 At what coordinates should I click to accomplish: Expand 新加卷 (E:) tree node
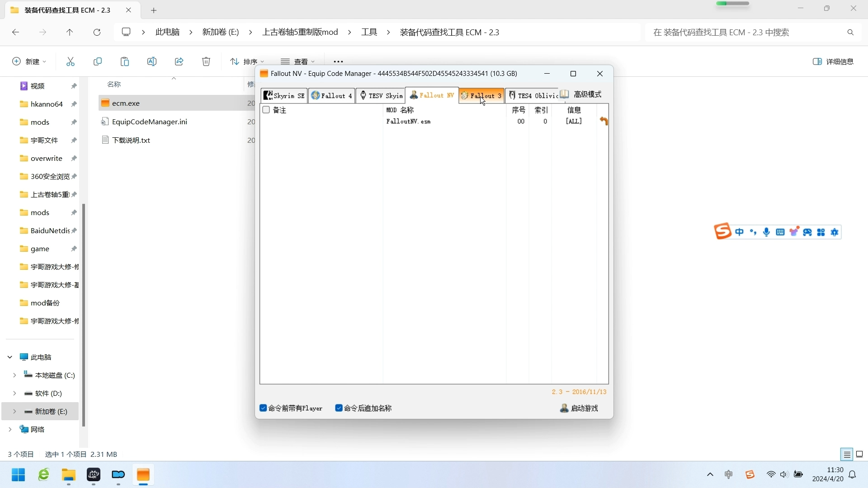[14, 411]
